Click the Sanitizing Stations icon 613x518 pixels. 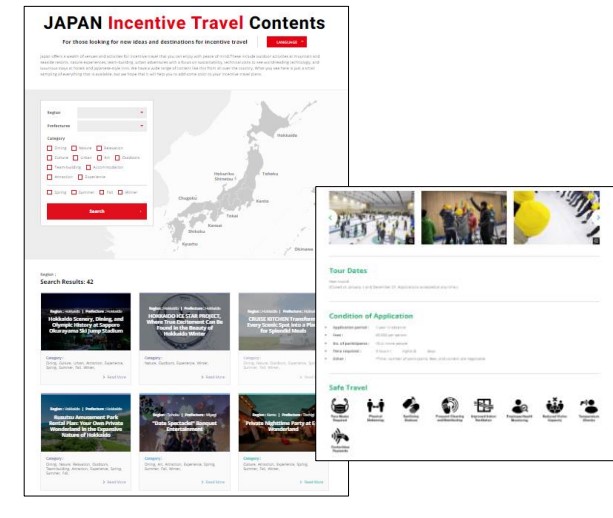411,406
